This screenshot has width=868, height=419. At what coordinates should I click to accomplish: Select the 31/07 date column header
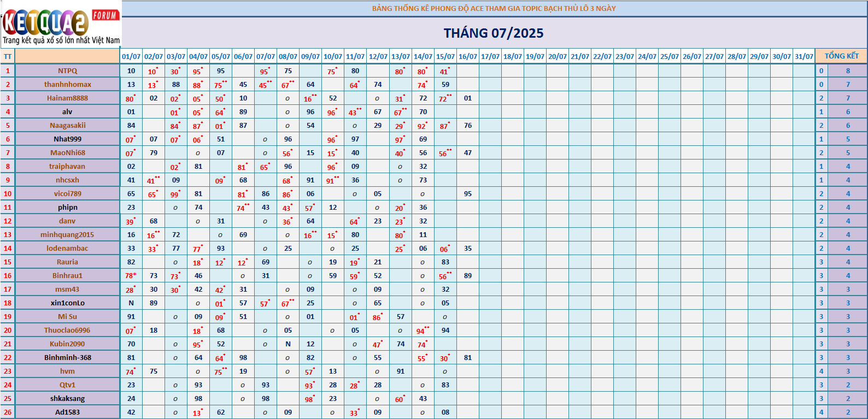[804, 56]
